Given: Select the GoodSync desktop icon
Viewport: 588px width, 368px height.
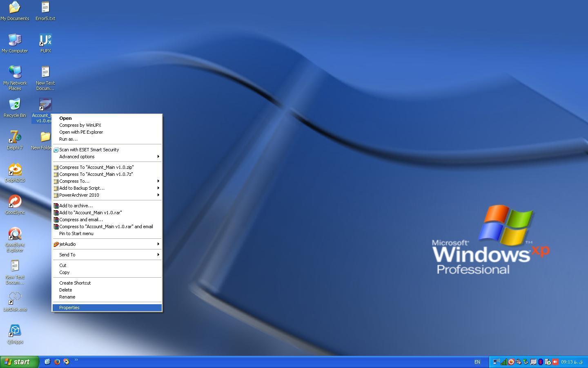Looking at the screenshot, I should coord(15,202).
